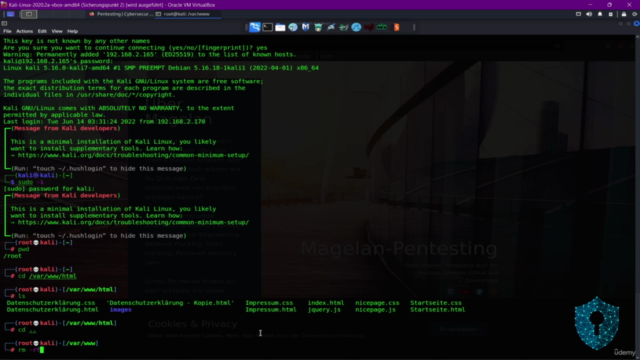Click the '[sudo] password for kali:' line

pos(49,189)
